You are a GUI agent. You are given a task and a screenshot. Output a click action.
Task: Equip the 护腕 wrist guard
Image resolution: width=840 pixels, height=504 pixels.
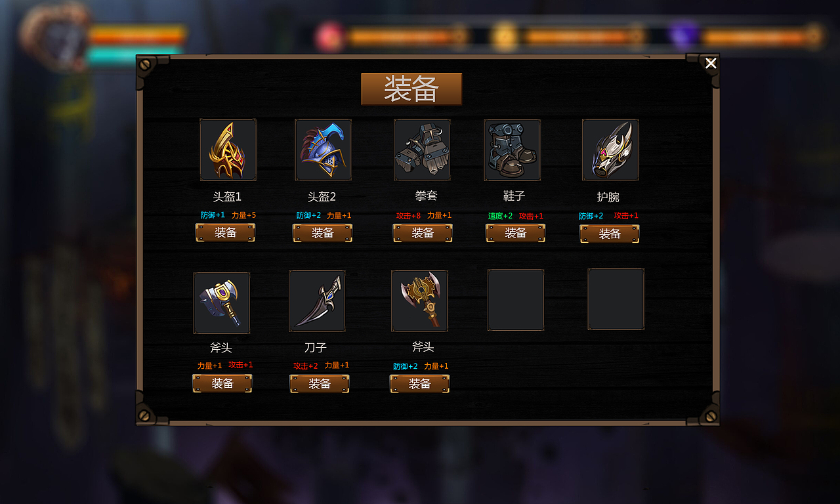[610, 234]
